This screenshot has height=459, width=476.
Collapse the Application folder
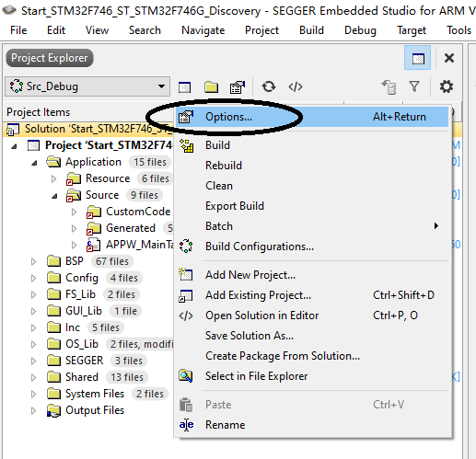pos(34,163)
